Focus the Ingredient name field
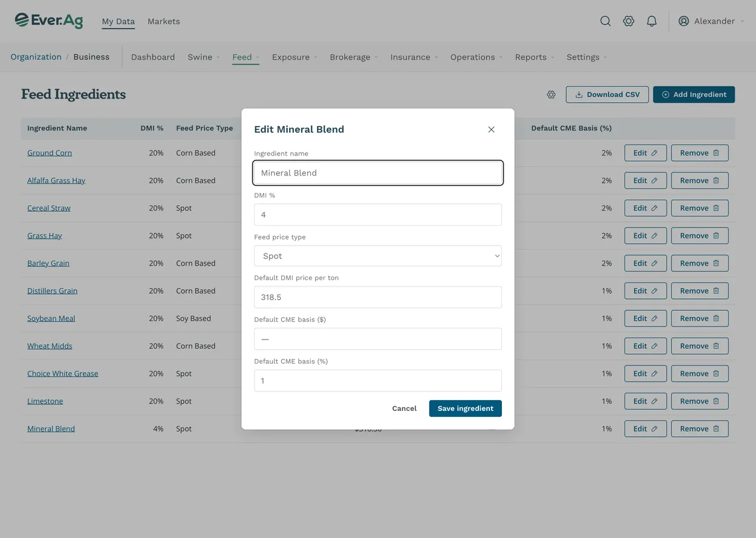Screen dimensions: 756x538 tap(378, 172)
